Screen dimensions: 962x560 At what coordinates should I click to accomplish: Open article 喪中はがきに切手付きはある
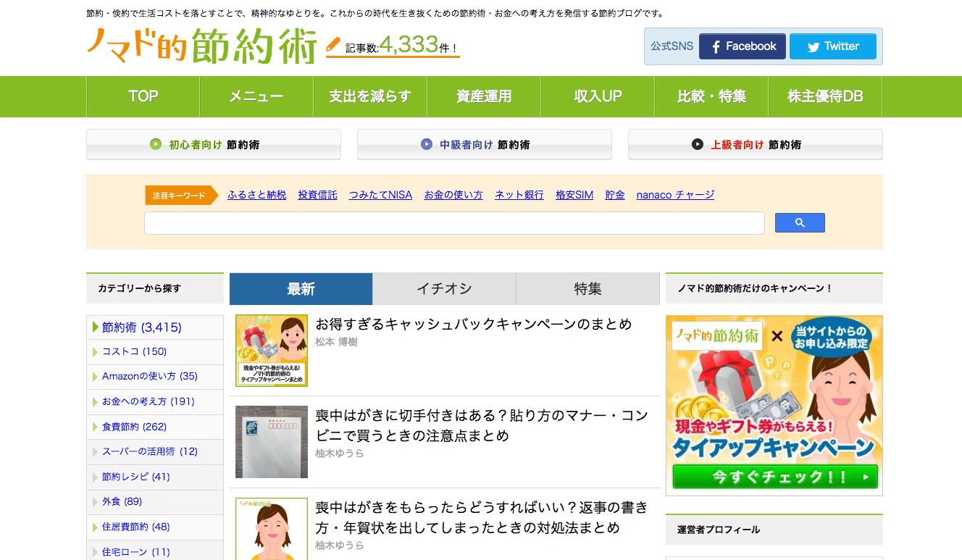click(x=482, y=426)
